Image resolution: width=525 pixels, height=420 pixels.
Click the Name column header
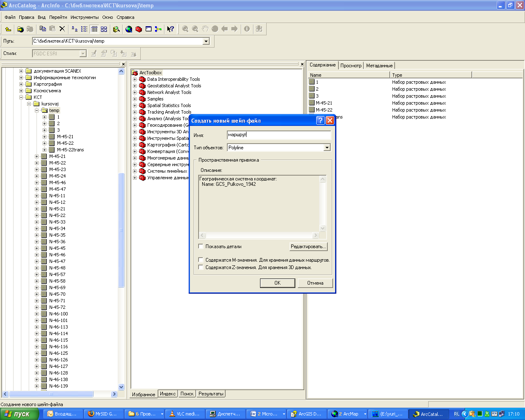(349, 75)
